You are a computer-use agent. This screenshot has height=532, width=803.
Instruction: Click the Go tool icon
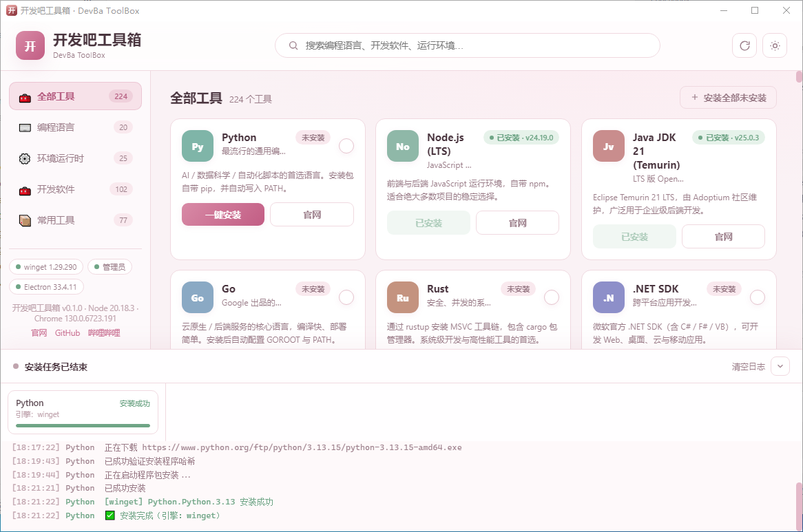click(x=198, y=297)
